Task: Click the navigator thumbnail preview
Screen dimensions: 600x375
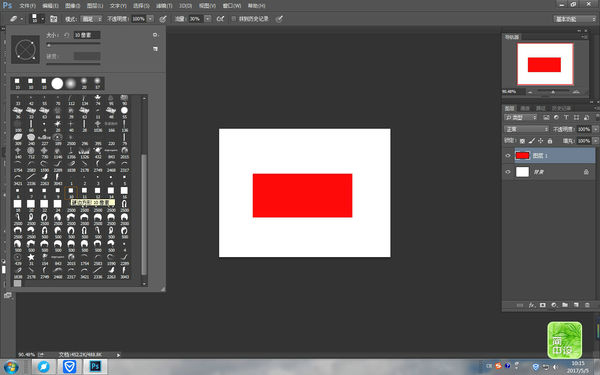Action: [x=545, y=64]
